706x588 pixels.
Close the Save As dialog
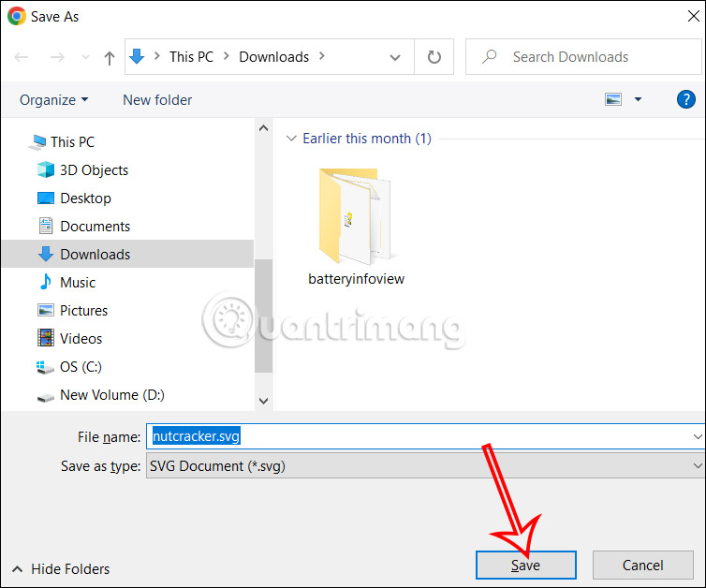coord(694,16)
